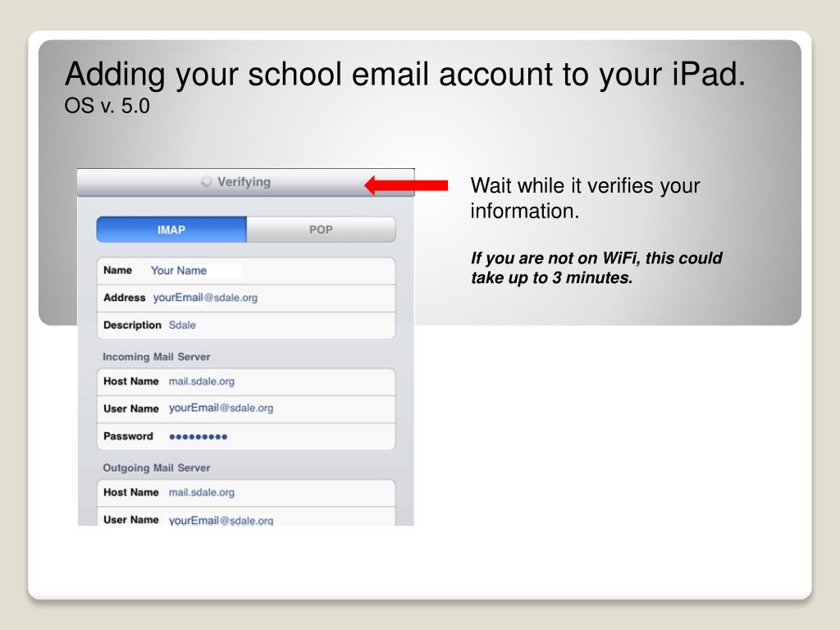
Task: Edit the Name field 'Your Name'
Action: tap(246, 271)
